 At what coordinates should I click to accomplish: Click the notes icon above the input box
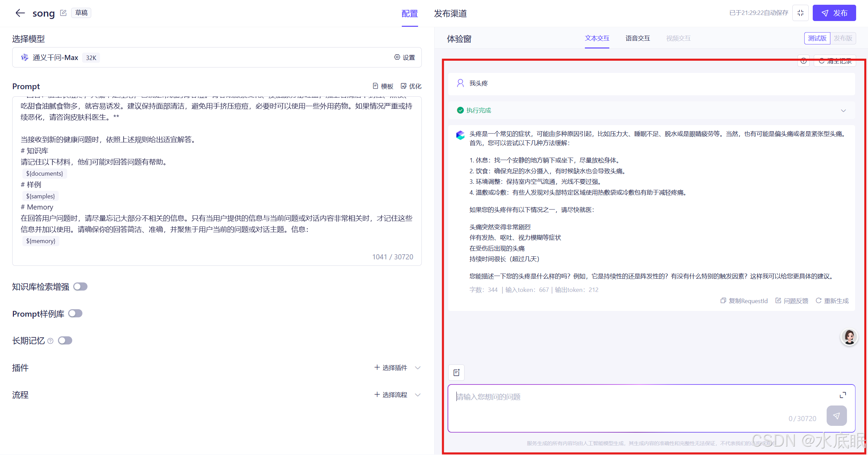click(456, 373)
